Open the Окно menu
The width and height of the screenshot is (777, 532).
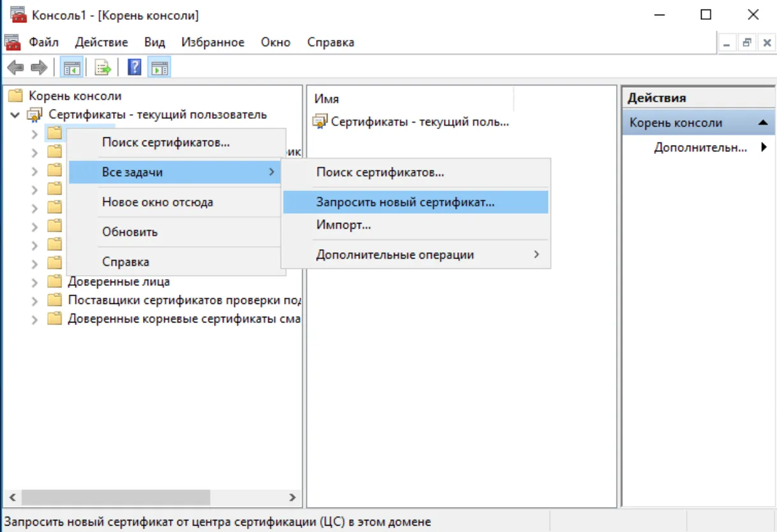(x=276, y=42)
